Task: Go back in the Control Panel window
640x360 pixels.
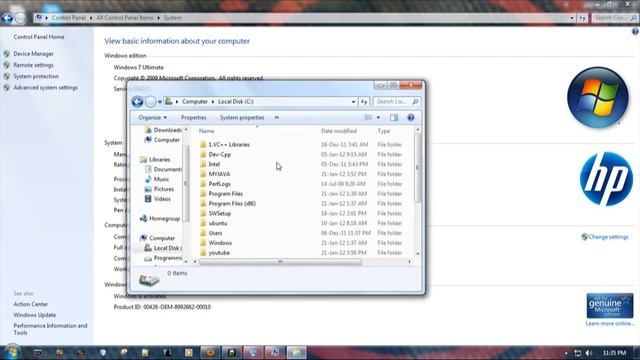Action: coord(7,18)
